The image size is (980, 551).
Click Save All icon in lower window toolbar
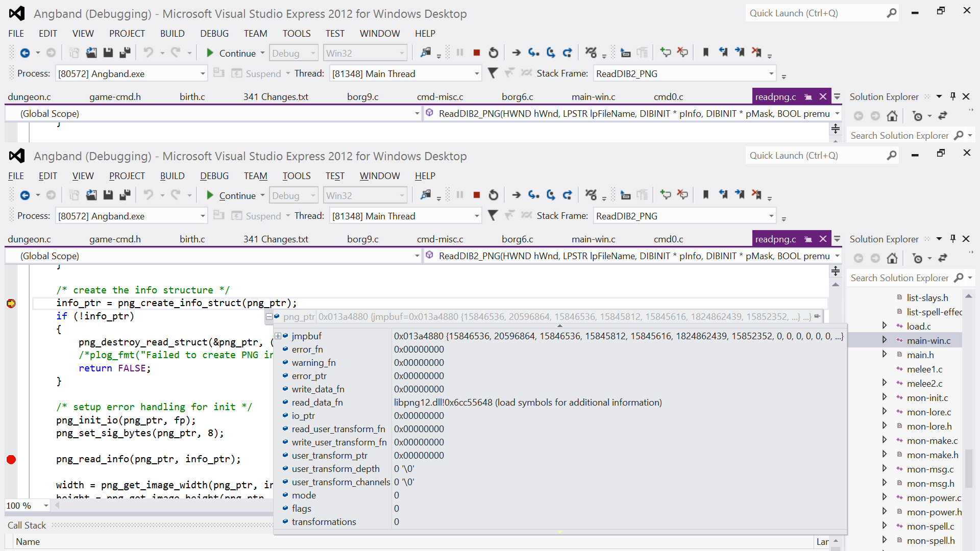click(125, 195)
